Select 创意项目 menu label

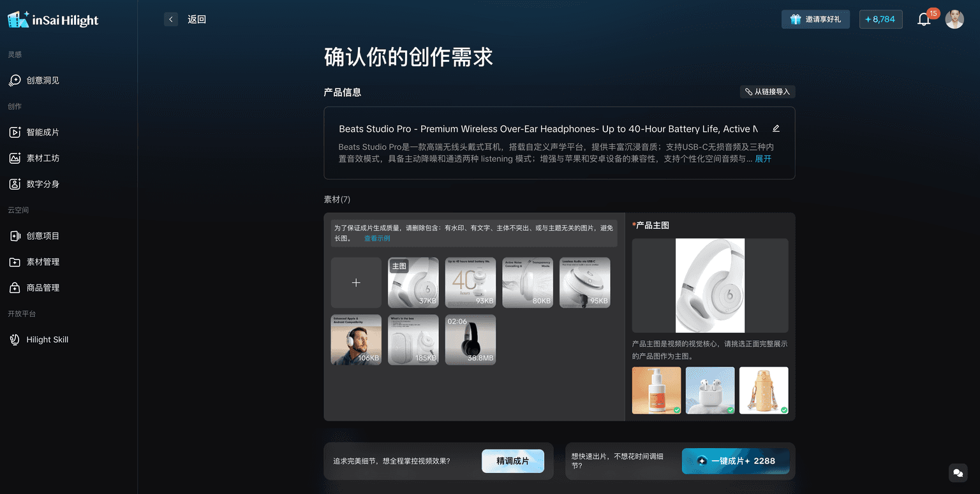[x=43, y=236]
